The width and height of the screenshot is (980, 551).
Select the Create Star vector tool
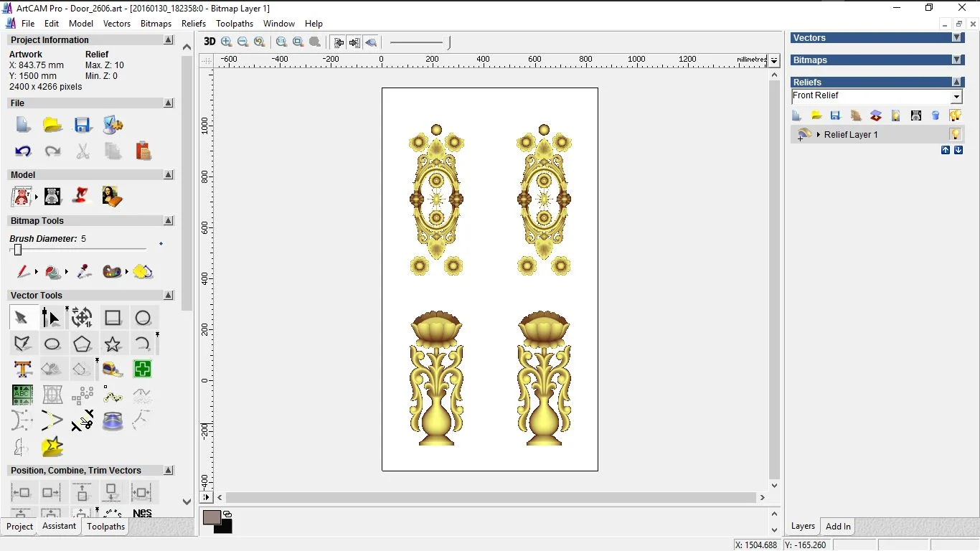[113, 344]
